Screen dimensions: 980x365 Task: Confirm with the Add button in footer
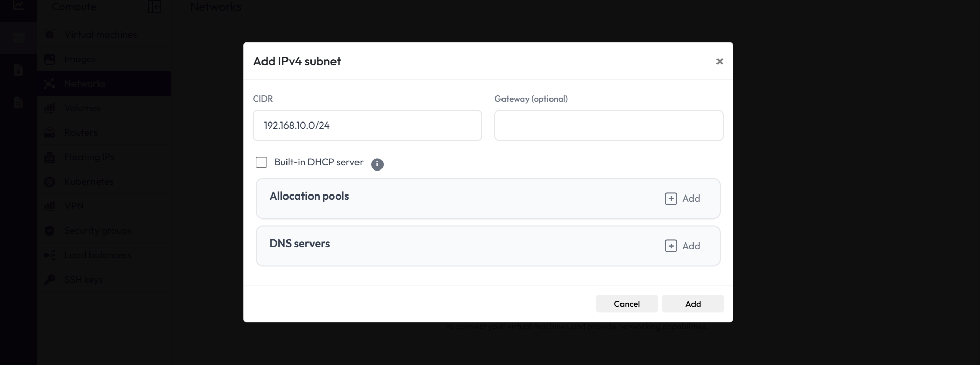coord(692,304)
